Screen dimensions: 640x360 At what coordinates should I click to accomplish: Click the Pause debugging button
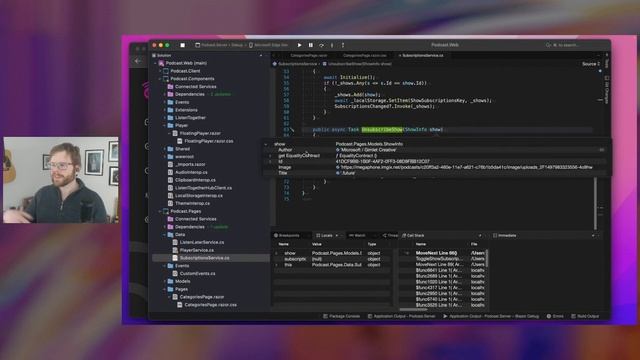(x=311, y=45)
